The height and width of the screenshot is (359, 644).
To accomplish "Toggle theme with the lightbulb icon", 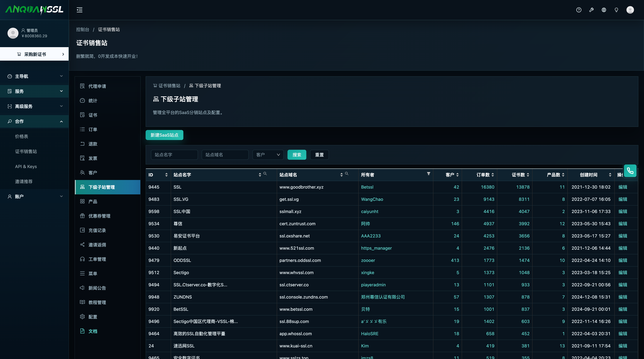I will click(616, 10).
